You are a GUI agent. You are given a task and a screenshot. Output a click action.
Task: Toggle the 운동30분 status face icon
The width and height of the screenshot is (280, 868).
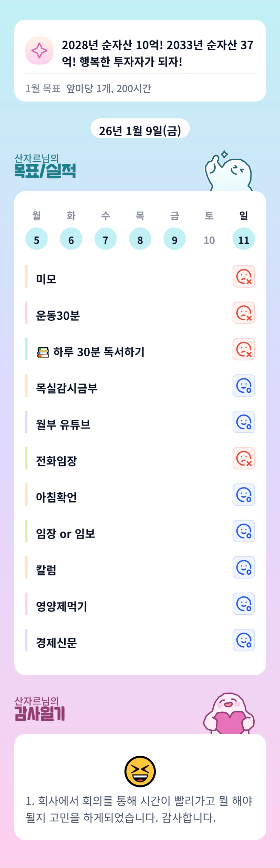point(243,313)
